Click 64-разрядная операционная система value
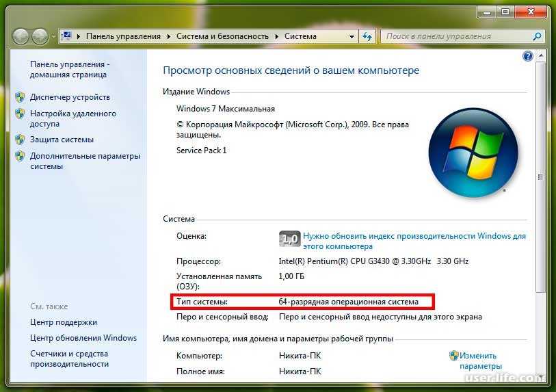This screenshot has height=392, width=556. click(349, 302)
